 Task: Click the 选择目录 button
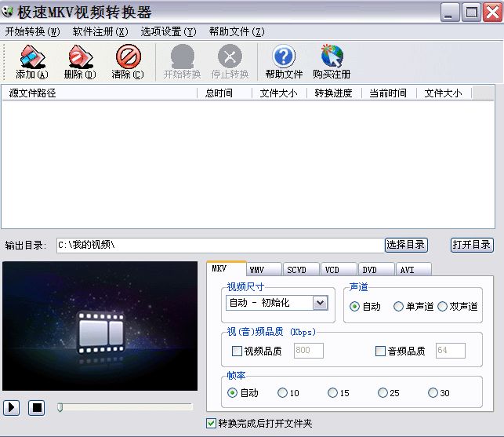tap(406, 245)
